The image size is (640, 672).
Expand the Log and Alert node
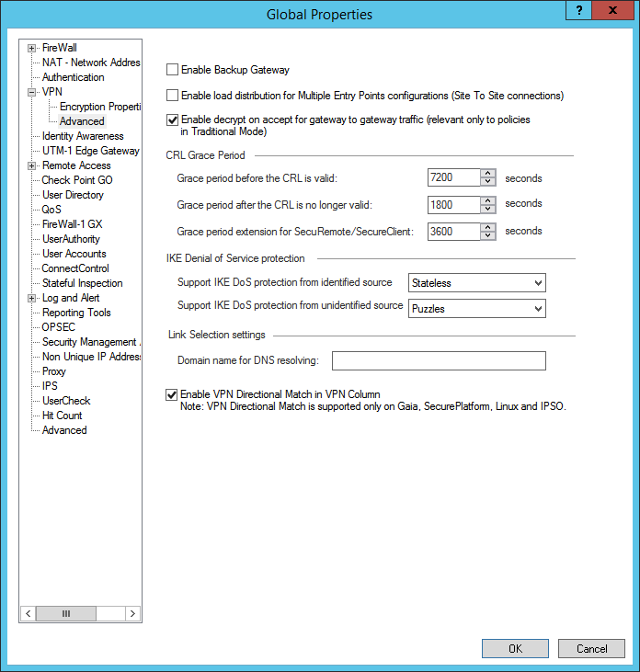pos(32,298)
